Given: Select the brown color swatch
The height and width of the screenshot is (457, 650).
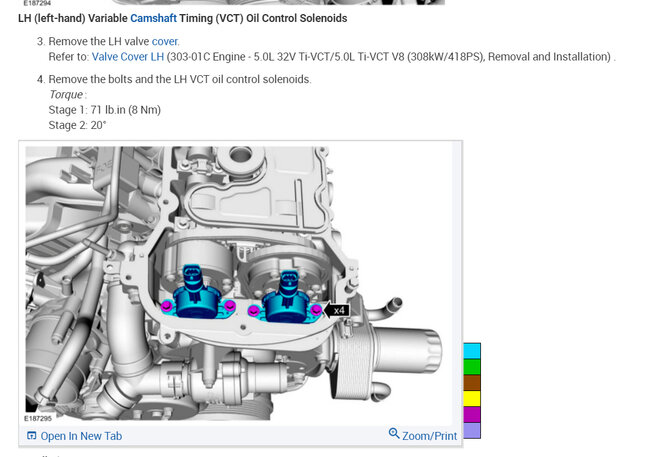Looking at the screenshot, I should click(472, 383).
